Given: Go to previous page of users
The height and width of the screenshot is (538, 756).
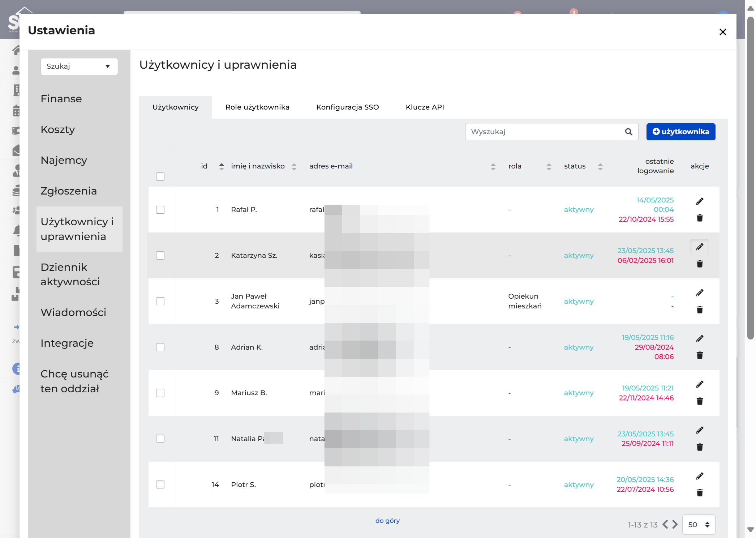Looking at the screenshot, I should tap(665, 524).
